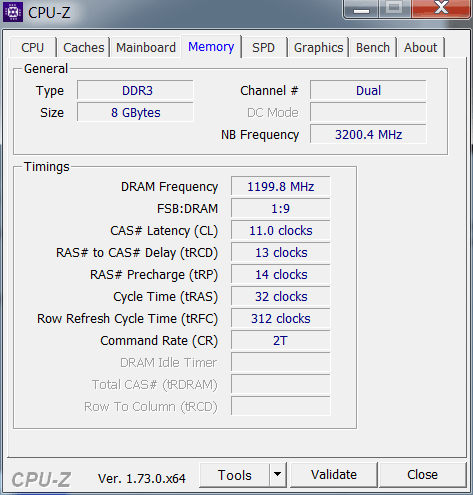Go to the SPD tab
This screenshot has width=473, height=495.
tap(263, 48)
